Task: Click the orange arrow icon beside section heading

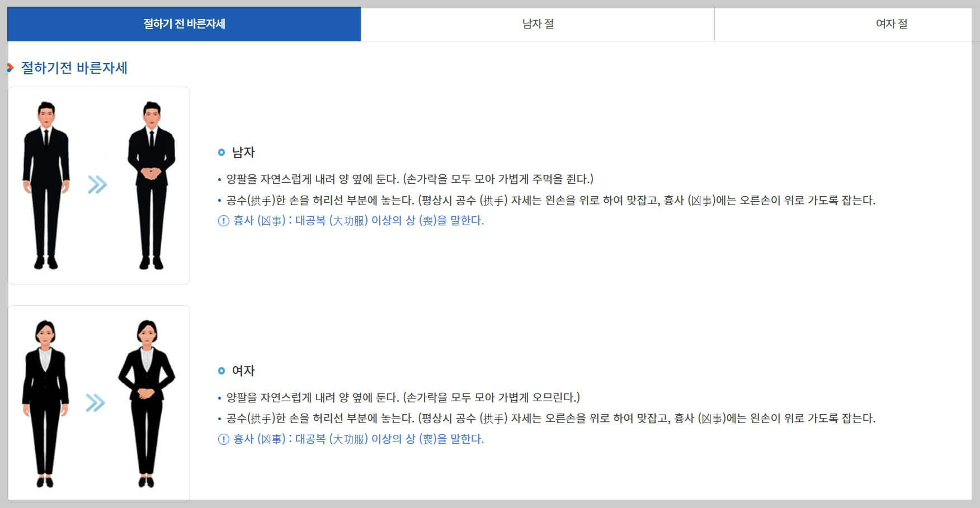Action: 10,68
